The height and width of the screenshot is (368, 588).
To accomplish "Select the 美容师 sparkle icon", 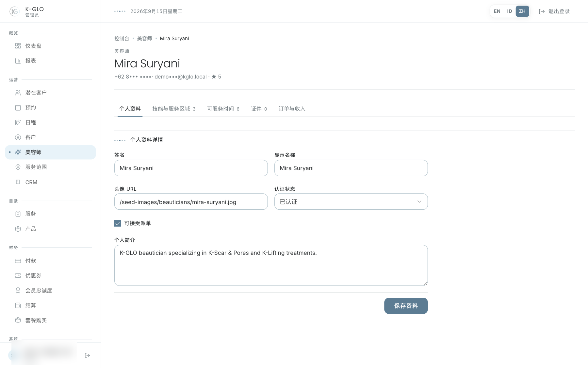I will point(18,152).
